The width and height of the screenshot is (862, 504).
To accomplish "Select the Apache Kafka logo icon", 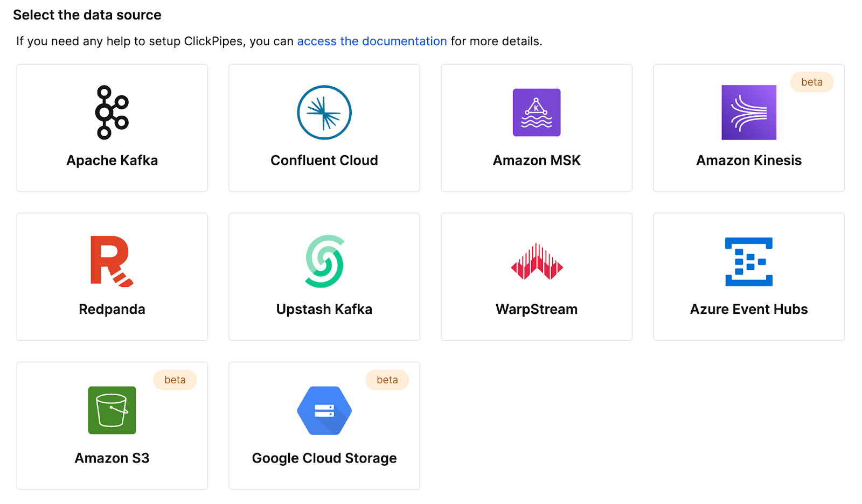I will (112, 112).
